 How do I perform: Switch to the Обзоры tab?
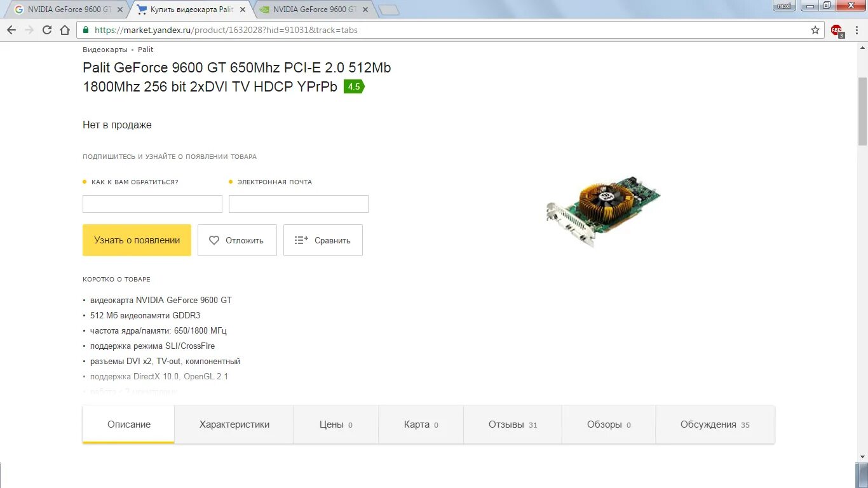tap(608, 424)
